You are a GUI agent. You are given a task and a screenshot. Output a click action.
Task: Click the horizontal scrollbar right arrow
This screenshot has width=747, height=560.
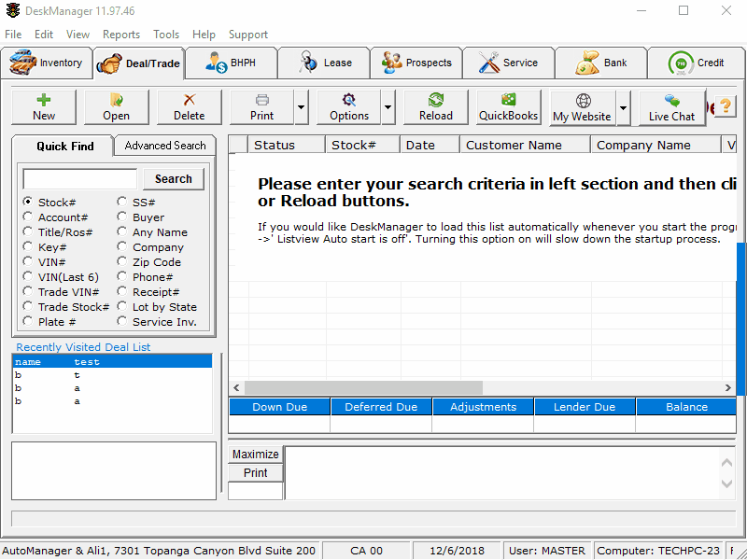point(728,388)
